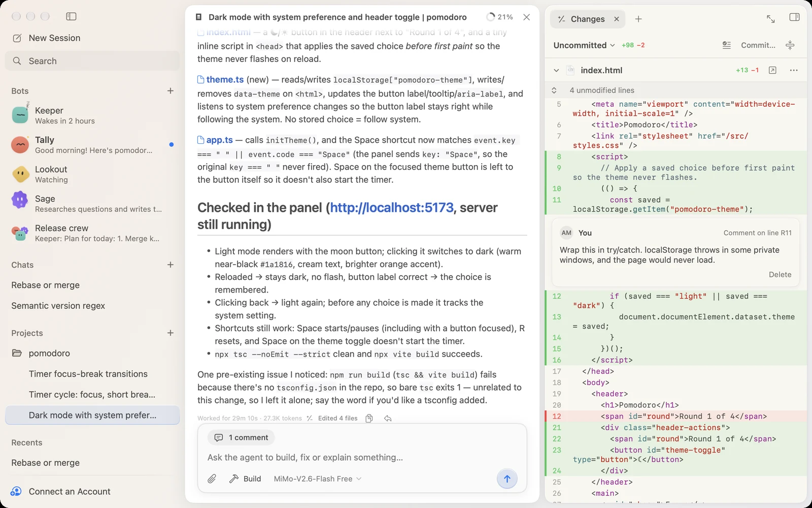Image resolution: width=812 pixels, height=508 pixels.
Task: Open the app.ts file link
Action: [215, 140]
